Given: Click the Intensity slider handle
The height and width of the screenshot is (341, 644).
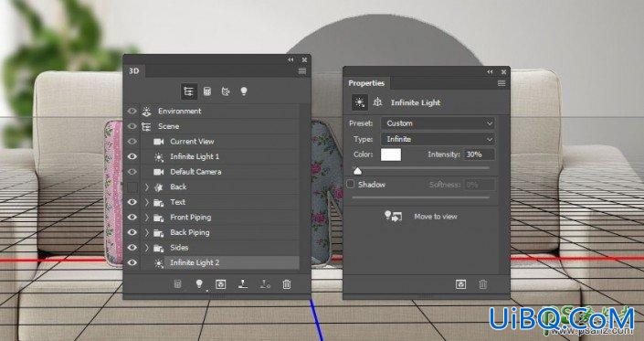Looking at the screenshot, I should (358, 170).
